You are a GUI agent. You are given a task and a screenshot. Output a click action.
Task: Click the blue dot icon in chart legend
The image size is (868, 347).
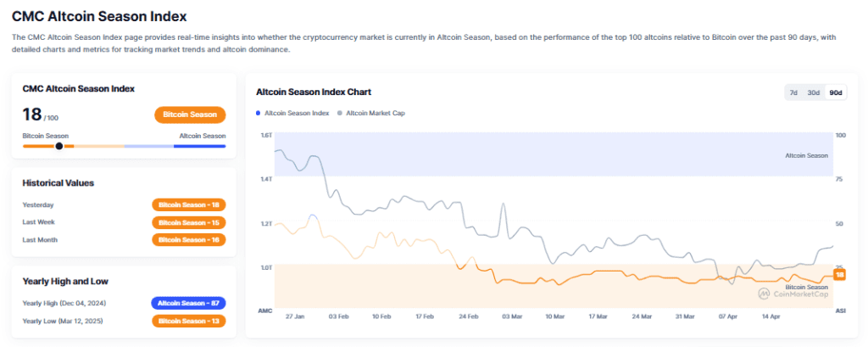click(258, 112)
